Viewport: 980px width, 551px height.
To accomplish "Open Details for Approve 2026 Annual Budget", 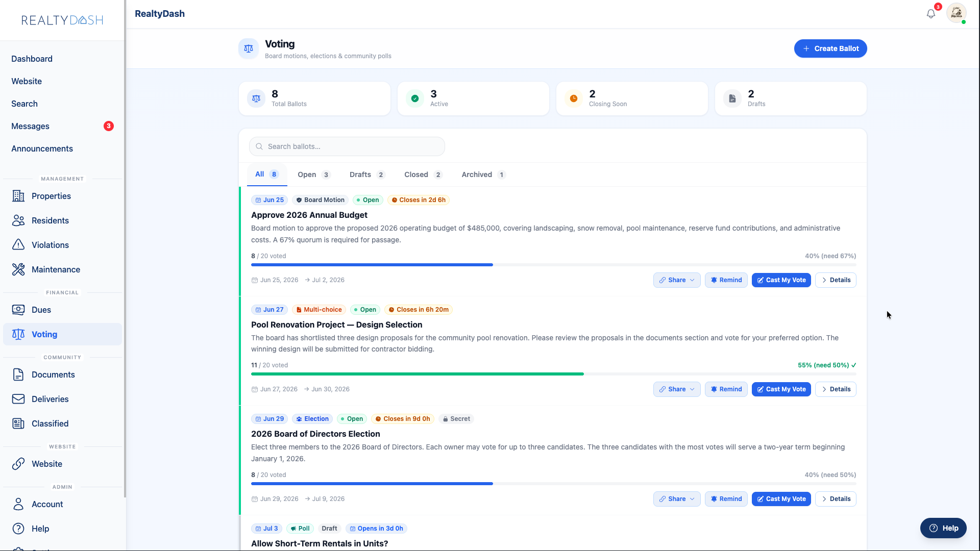I will click(x=836, y=280).
